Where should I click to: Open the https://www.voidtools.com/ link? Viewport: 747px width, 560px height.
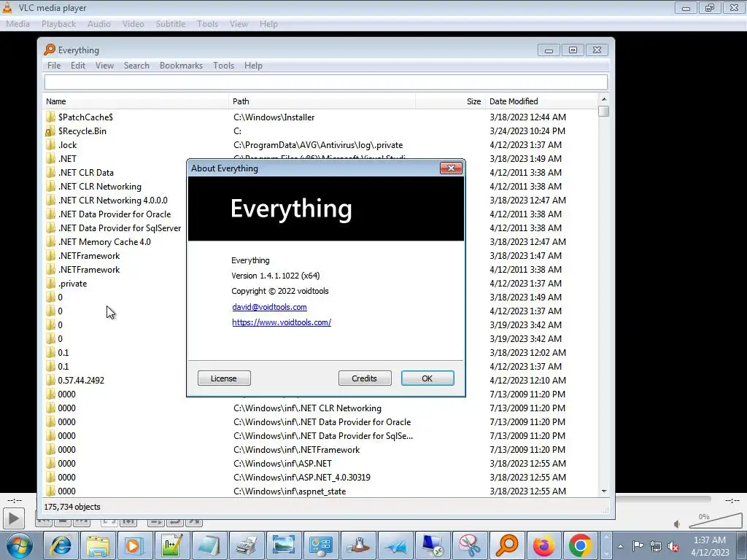pyautogui.click(x=282, y=322)
